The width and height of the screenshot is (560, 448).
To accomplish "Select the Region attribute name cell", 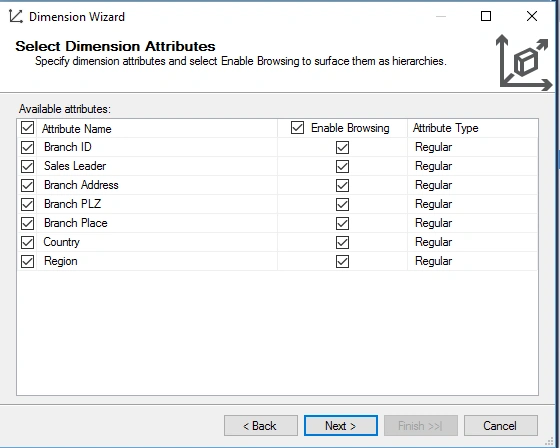I will pyautogui.click(x=157, y=261).
